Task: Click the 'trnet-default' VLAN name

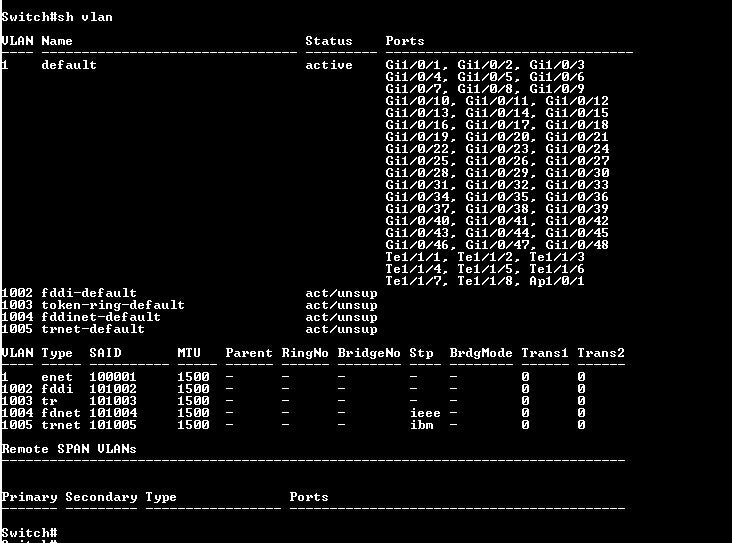Action: tap(93, 329)
